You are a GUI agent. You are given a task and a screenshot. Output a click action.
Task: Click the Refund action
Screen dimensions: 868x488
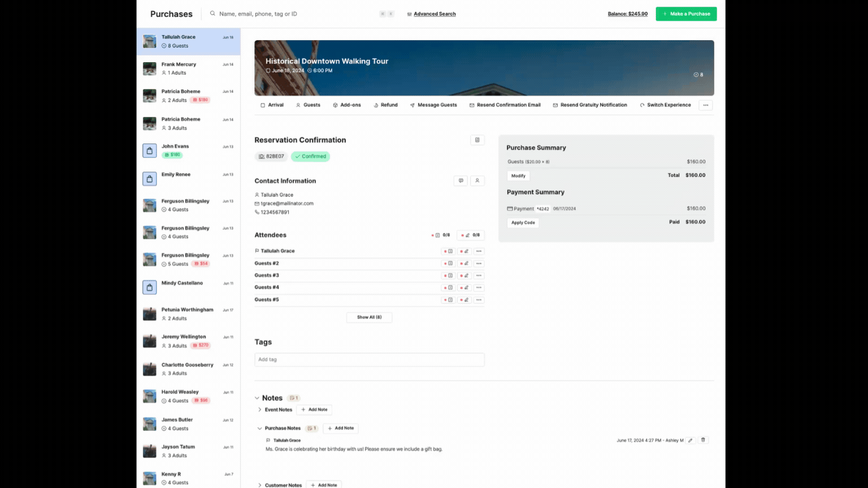[385, 105]
